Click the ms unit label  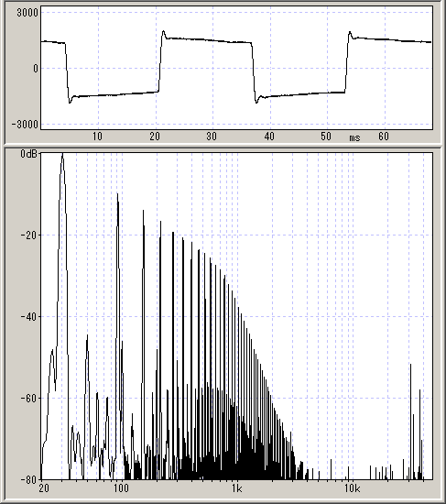click(354, 137)
